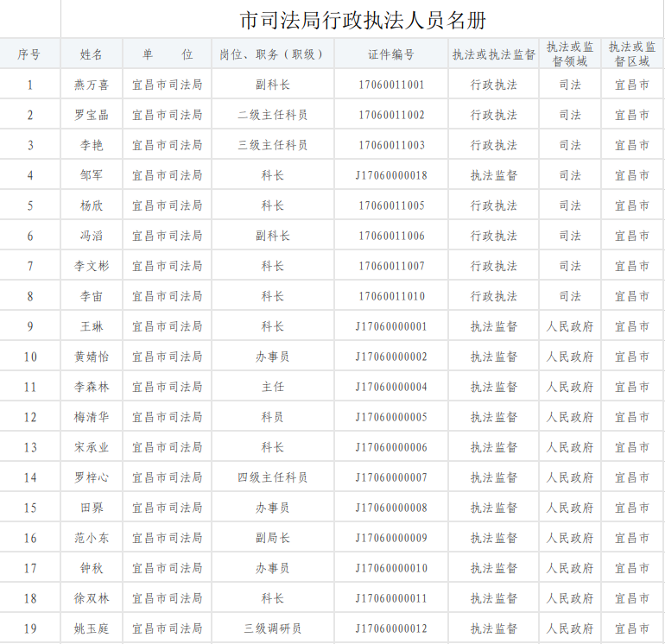Select the row number 13 cell

tap(30, 447)
